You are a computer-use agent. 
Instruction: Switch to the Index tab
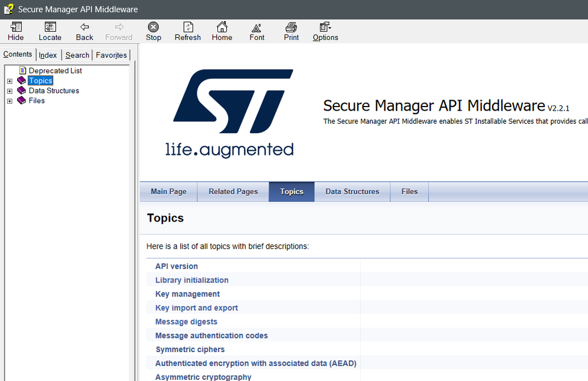48,55
